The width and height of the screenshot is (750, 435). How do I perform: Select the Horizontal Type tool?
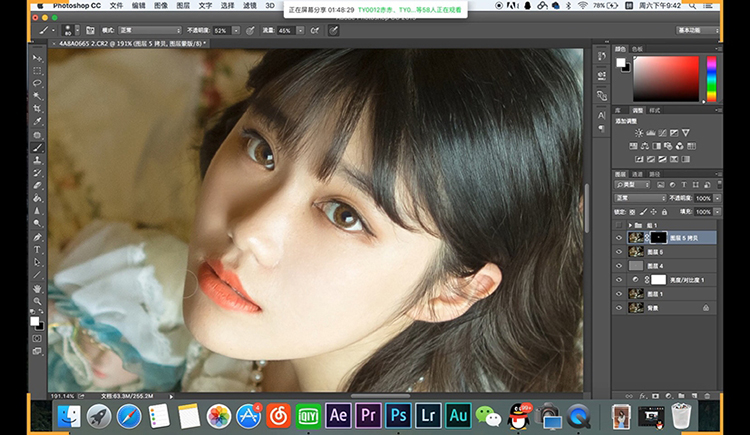click(x=37, y=250)
